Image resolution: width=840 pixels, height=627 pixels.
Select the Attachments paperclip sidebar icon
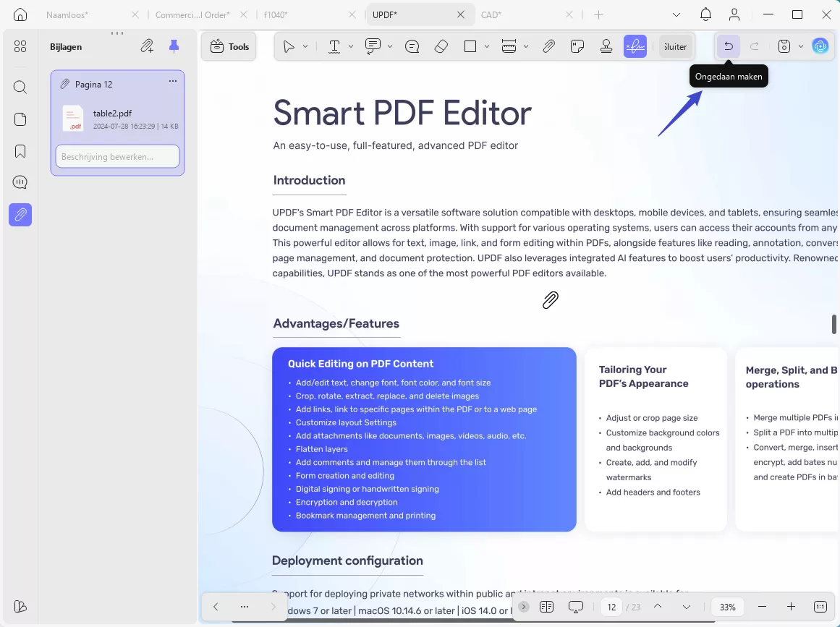click(20, 215)
